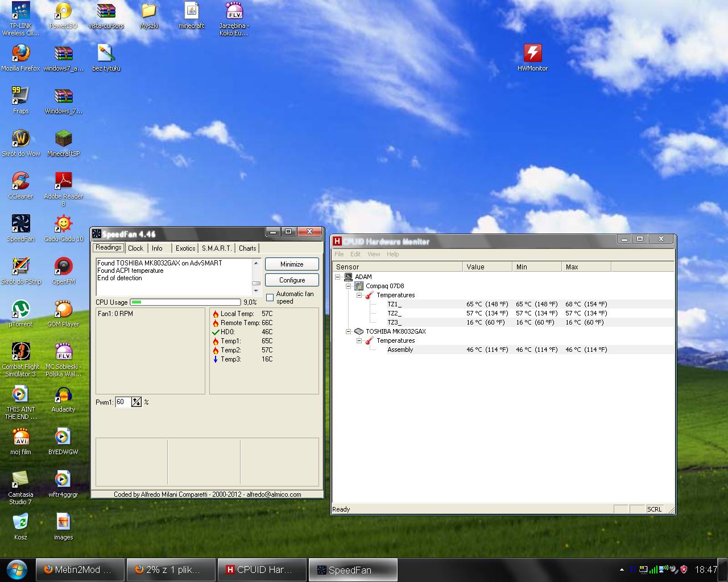The width and height of the screenshot is (728, 582).
Task: Select the Skrót do PStrip shortcut
Action: tap(21, 271)
